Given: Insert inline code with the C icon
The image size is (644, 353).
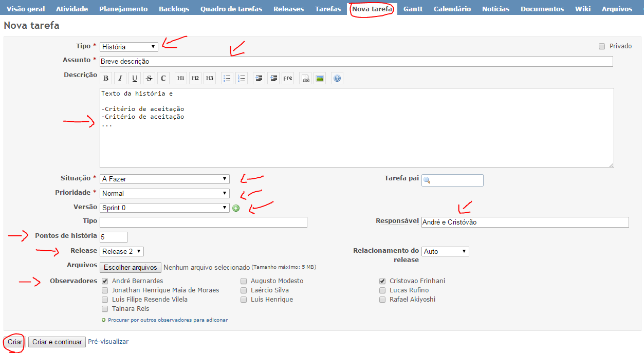Looking at the screenshot, I should tap(163, 78).
